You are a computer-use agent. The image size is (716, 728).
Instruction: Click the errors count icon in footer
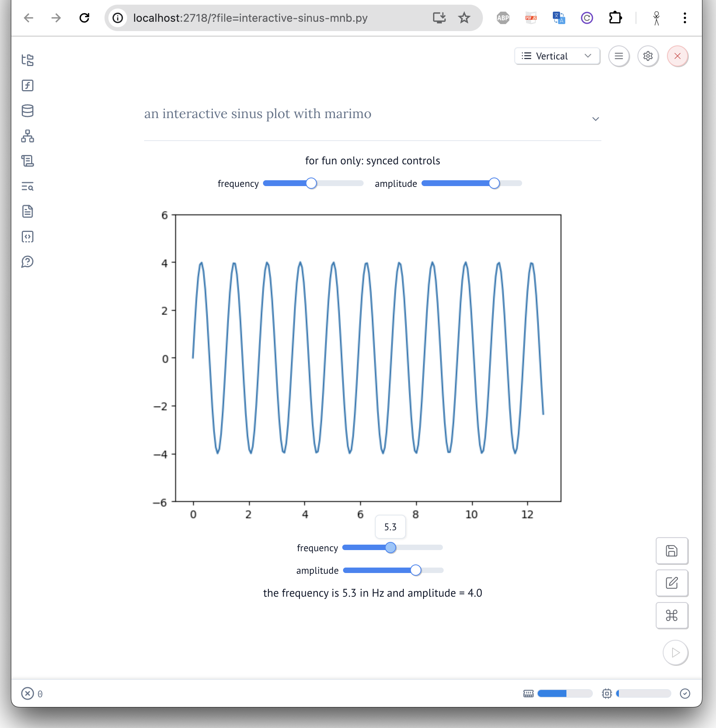28,693
